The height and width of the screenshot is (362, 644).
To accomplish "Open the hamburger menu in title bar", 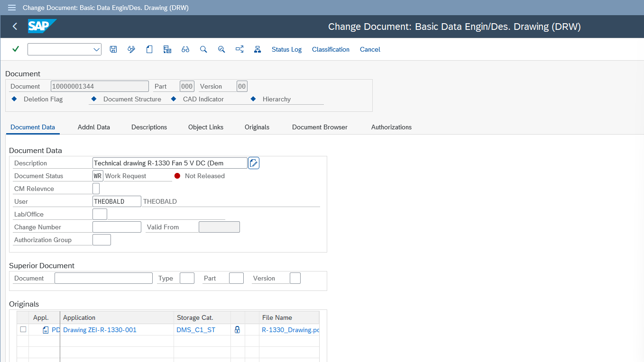I will click(12, 8).
